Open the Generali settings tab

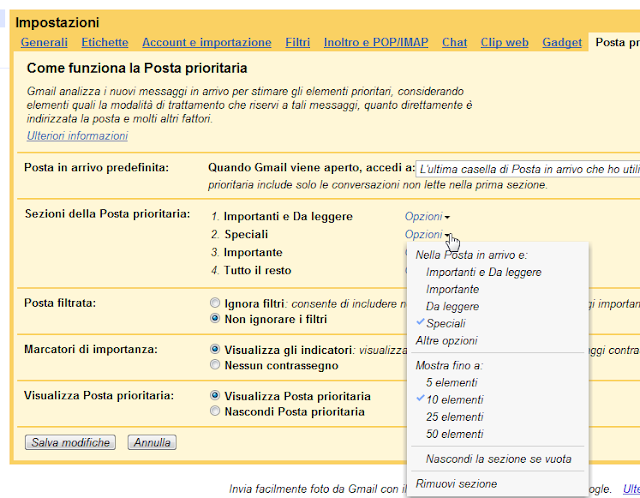click(44, 42)
